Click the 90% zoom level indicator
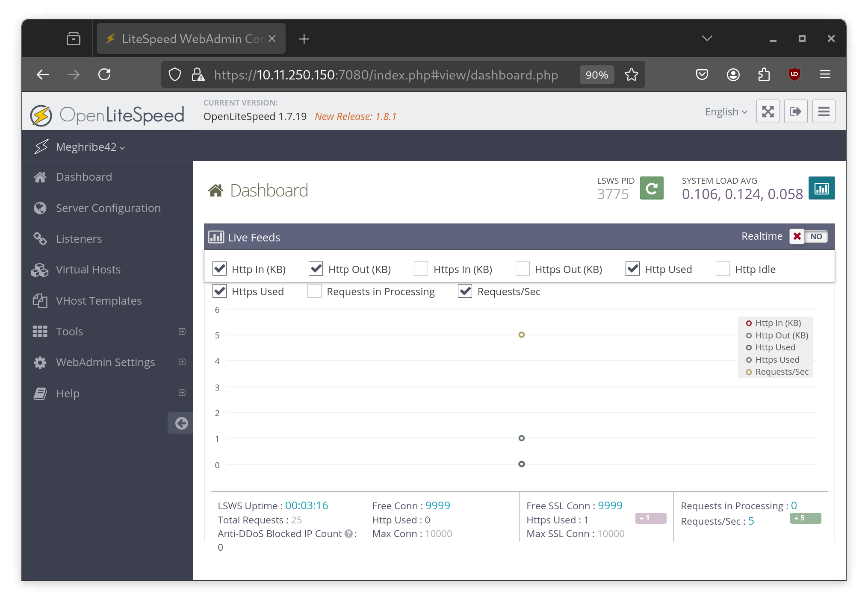Viewport: 868px width, 605px height. 597,75
